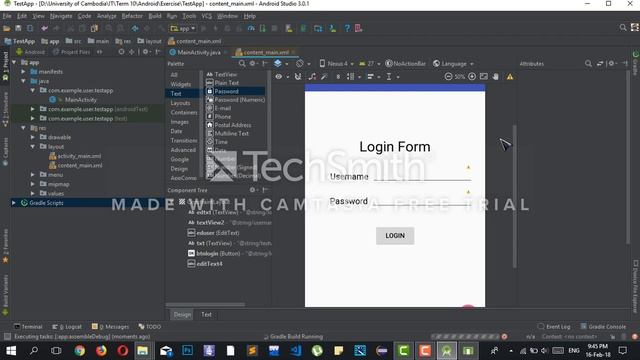Screen dimensions: 640x360
Task: Click the Save All toolbar icon
Action: [x=18, y=29]
